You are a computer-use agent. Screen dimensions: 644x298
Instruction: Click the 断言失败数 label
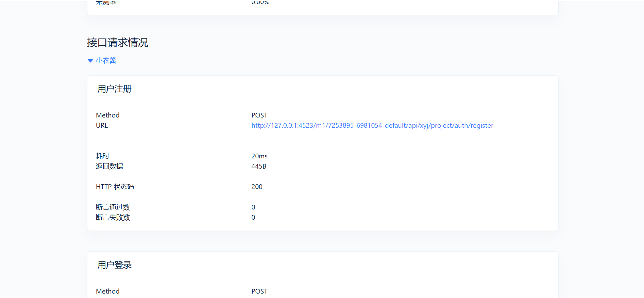pyautogui.click(x=113, y=217)
